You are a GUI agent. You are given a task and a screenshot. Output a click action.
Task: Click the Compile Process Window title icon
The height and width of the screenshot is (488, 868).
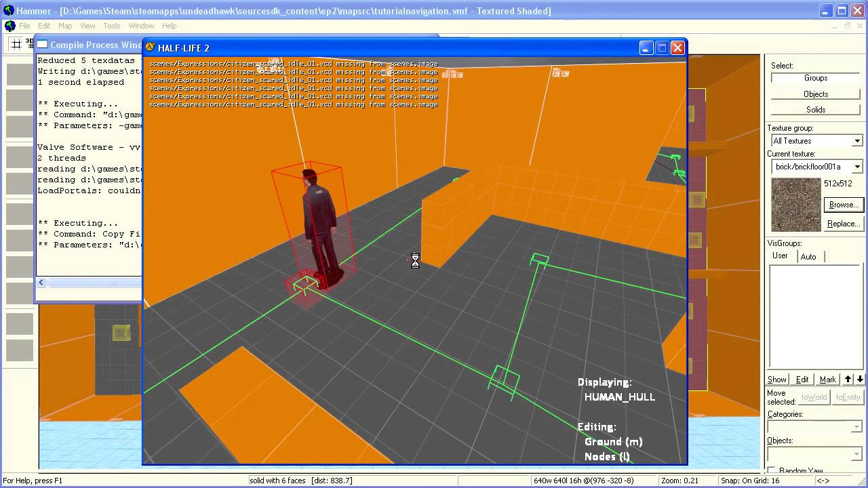click(42, 45)
